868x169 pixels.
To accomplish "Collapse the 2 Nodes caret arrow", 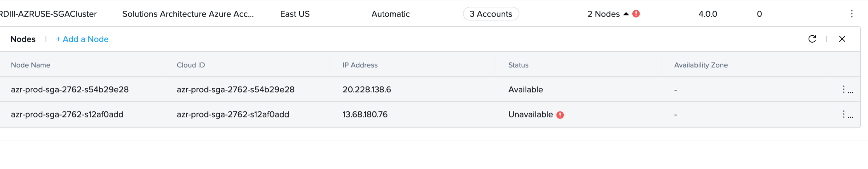I will (626, 14).
